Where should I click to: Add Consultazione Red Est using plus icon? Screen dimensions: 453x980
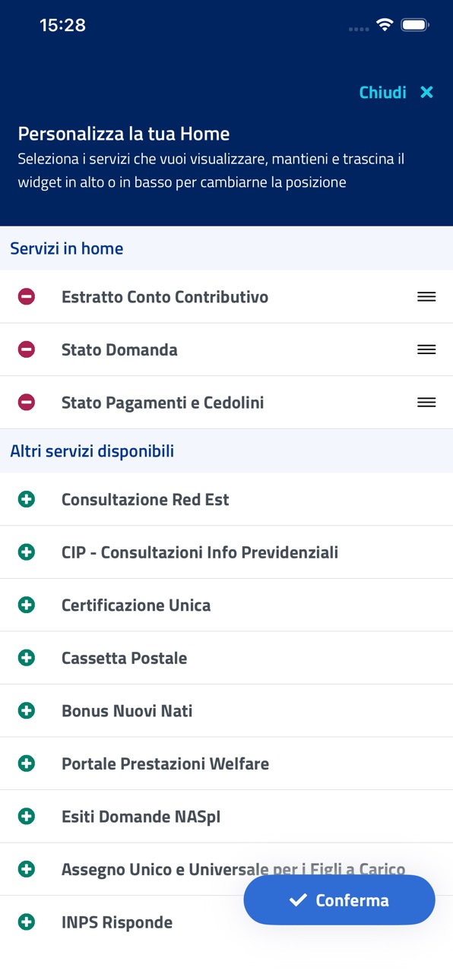click(x=27, y=499)
